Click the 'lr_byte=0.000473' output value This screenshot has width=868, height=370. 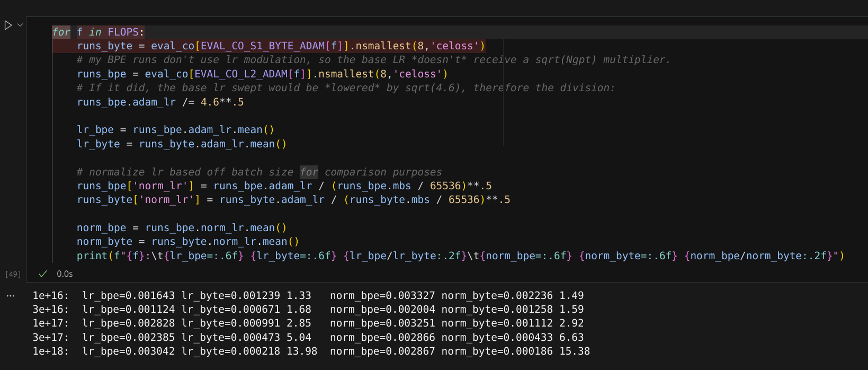(231, 338)
